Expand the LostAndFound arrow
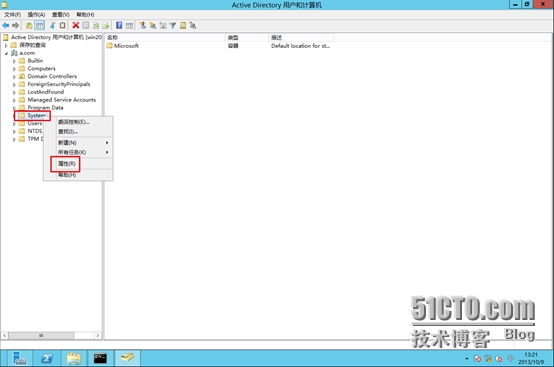The height and width of the screenshot is (367, 554). point(14,92)
